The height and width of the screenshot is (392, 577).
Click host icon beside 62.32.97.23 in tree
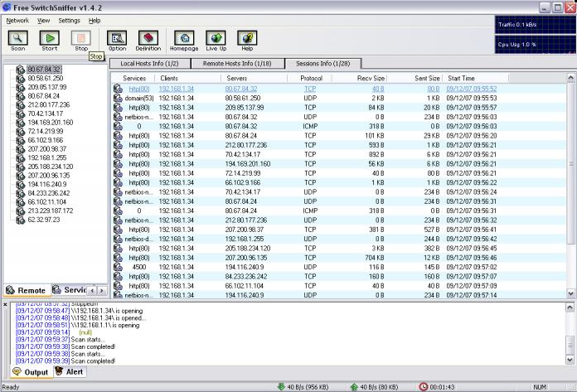pyautogui.click(x=21, y=220)
